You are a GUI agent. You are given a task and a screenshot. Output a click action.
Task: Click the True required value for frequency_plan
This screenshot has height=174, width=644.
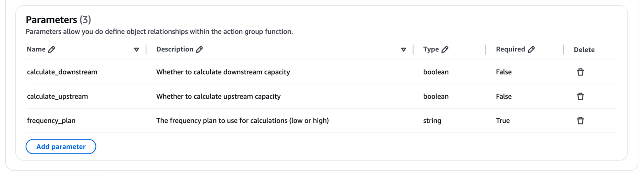[x=503, y=121]
